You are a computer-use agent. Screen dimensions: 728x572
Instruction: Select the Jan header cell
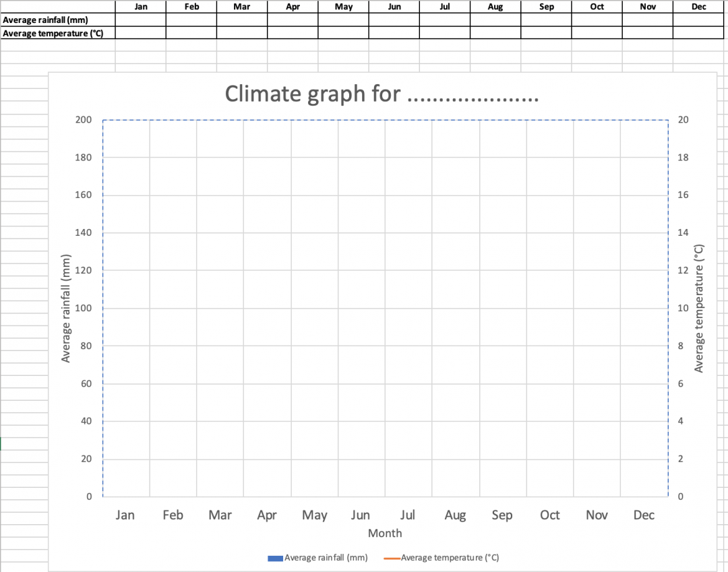(x=141, y=7)
